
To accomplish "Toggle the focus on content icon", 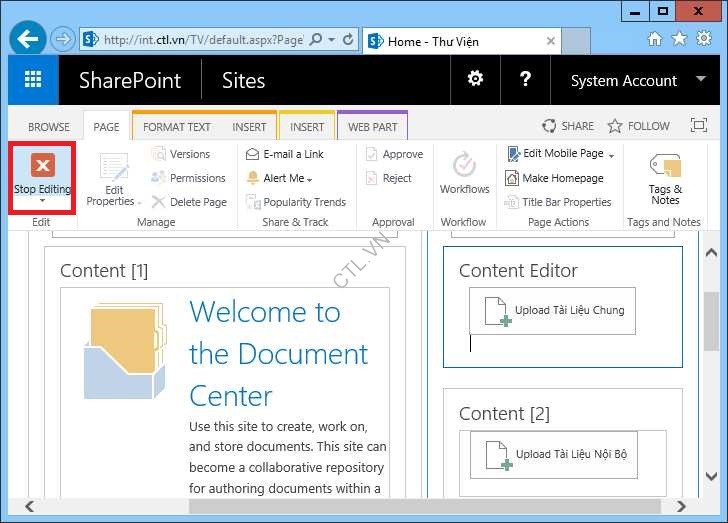I will 699,126.
